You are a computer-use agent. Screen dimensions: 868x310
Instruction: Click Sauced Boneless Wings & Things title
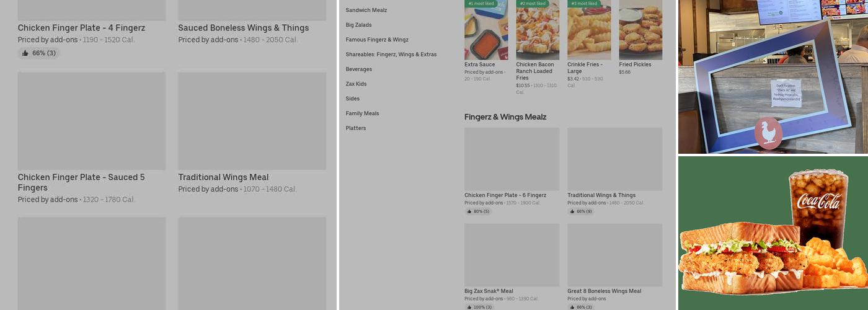[243, 28]
